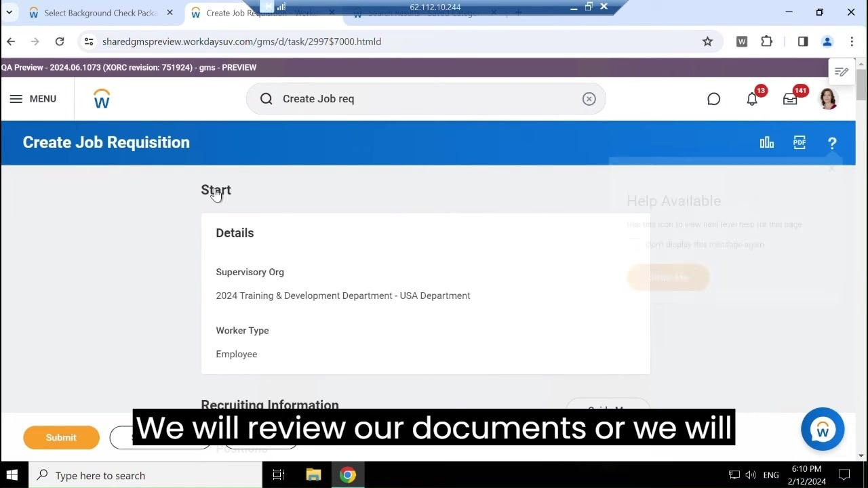Focus the 'Create Job req' search box

click(x=426, y=99)
